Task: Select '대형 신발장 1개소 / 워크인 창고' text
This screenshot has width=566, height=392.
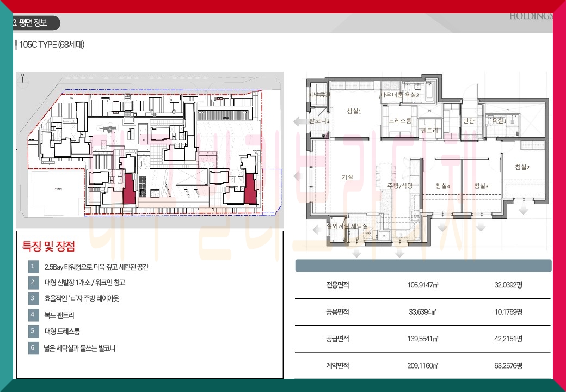Action: (x=85, y=283)
